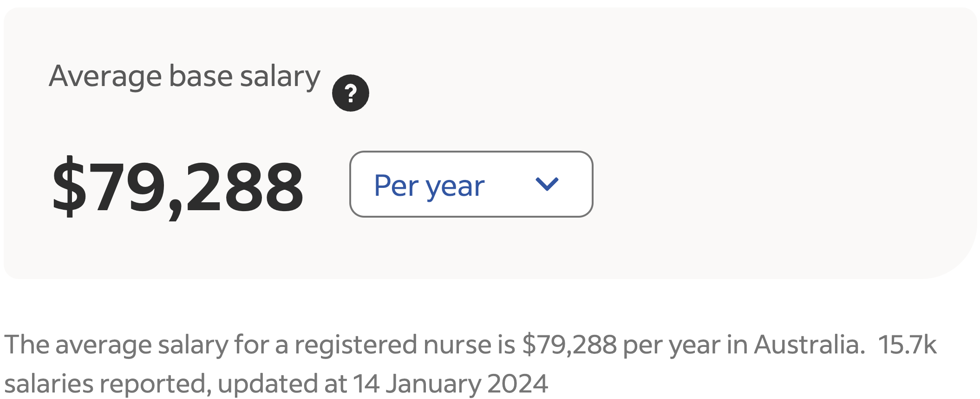
Task: Click the word "is" before the summary salary
Action: coord(506,345)
